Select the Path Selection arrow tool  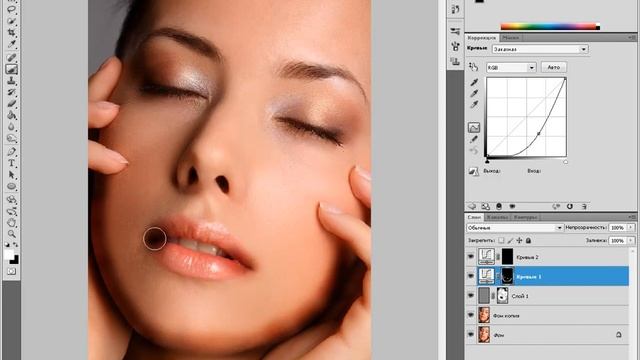[11, 175]
